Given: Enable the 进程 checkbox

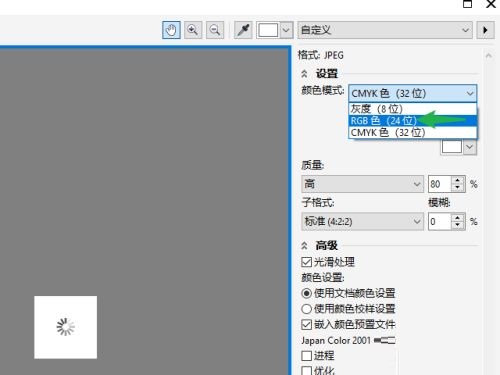Looking at the screenshot, I should pos(306,356).
